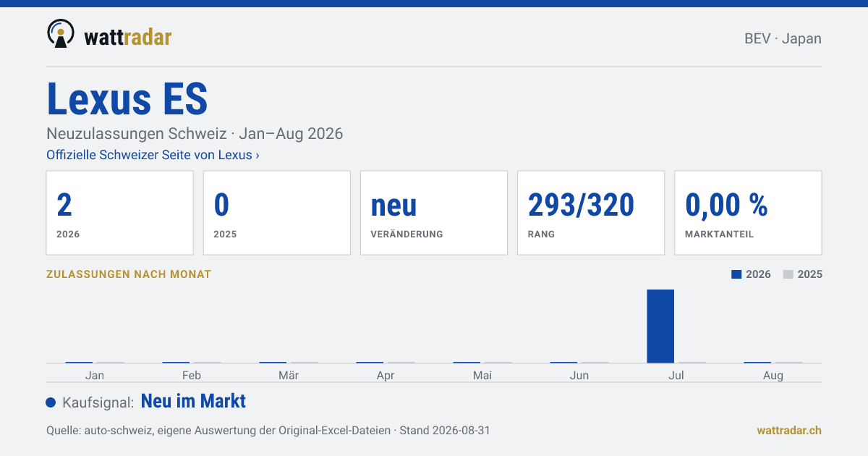
Task: Select the Veränderung card showing neu
Action: 434,213
